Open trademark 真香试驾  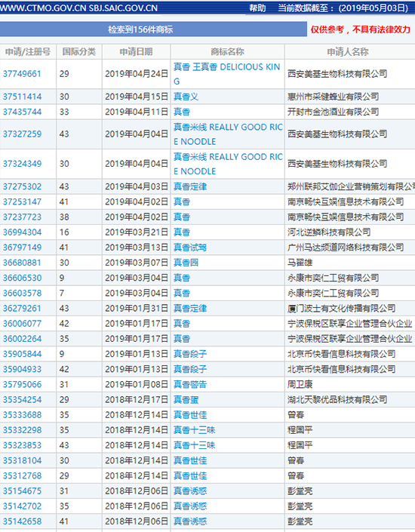pyautogui.click(x=190, y=248)
